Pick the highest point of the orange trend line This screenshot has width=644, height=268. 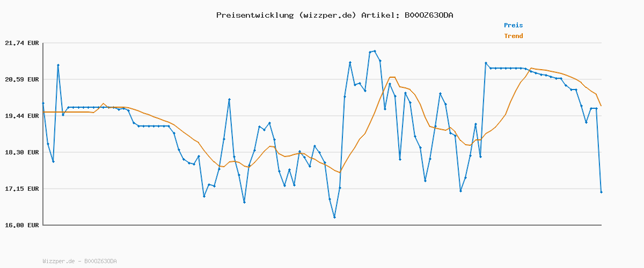click(531, 68)
